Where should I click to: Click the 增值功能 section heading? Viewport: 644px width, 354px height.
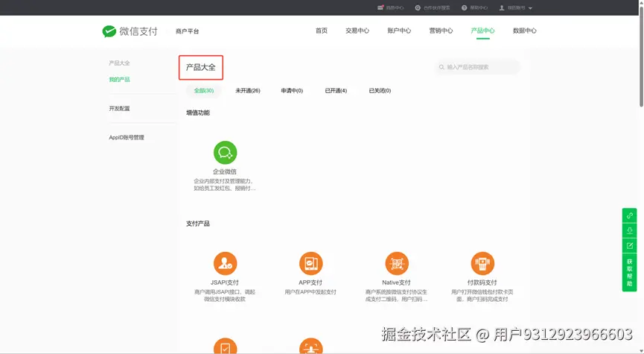[198, 113]
